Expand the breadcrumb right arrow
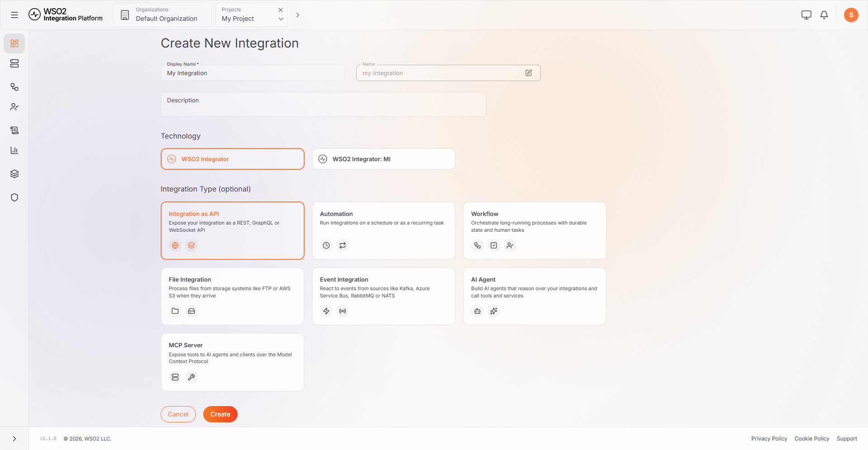Image resolution: width=868 pixels, height=450 pixels. pos(297,15)
